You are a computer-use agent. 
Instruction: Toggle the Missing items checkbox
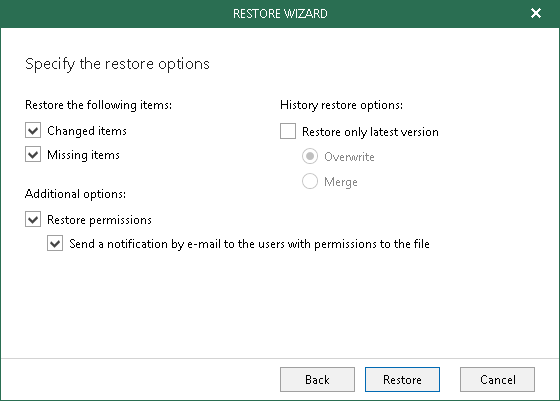click(x=33, y=155)
